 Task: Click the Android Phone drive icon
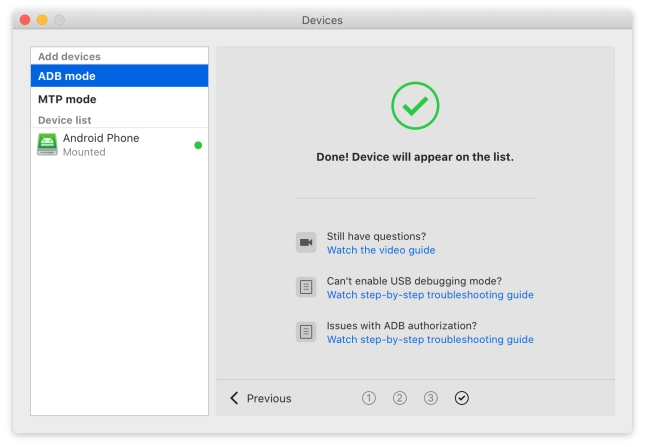[x=47, y=144]
